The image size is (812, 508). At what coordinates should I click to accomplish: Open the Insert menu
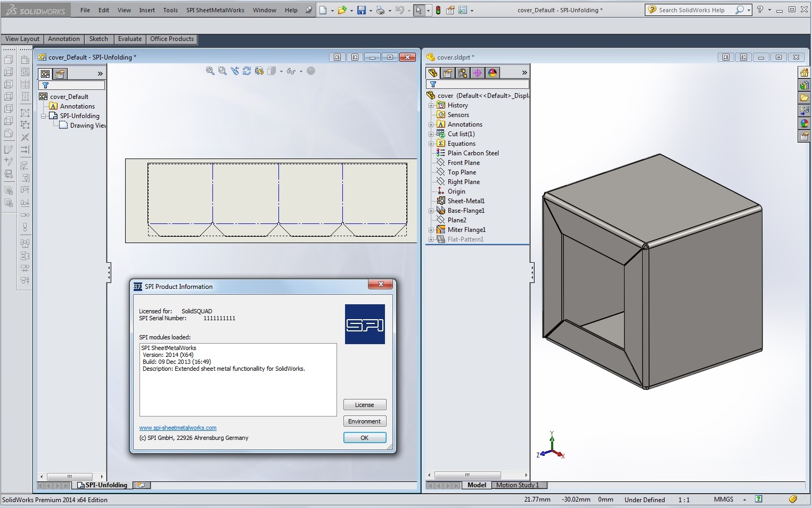(147, 10)
